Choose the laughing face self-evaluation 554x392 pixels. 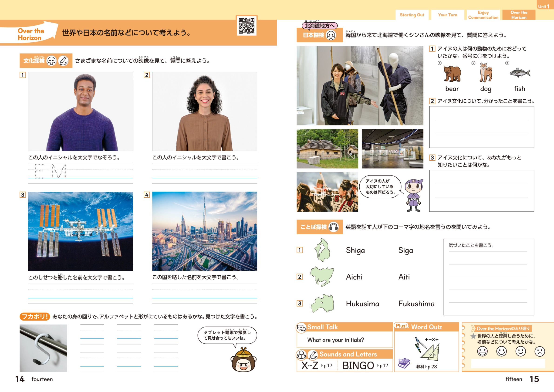point(482,351)
